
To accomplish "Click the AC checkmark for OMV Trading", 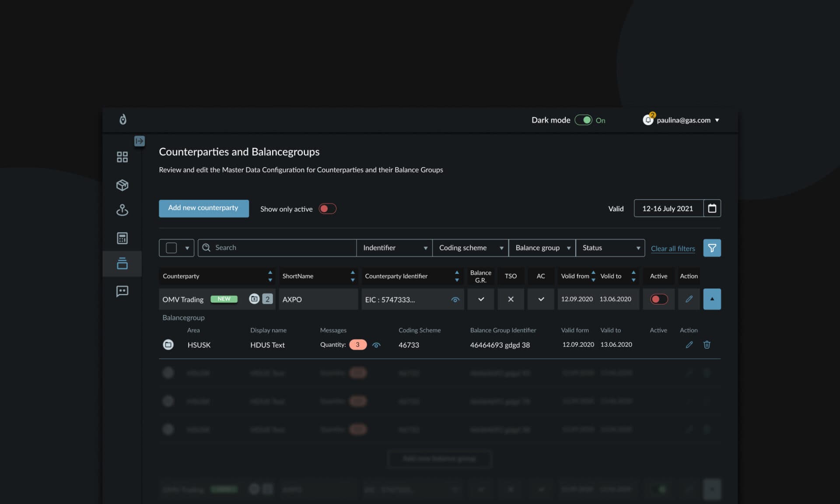I will coord(541,299).
